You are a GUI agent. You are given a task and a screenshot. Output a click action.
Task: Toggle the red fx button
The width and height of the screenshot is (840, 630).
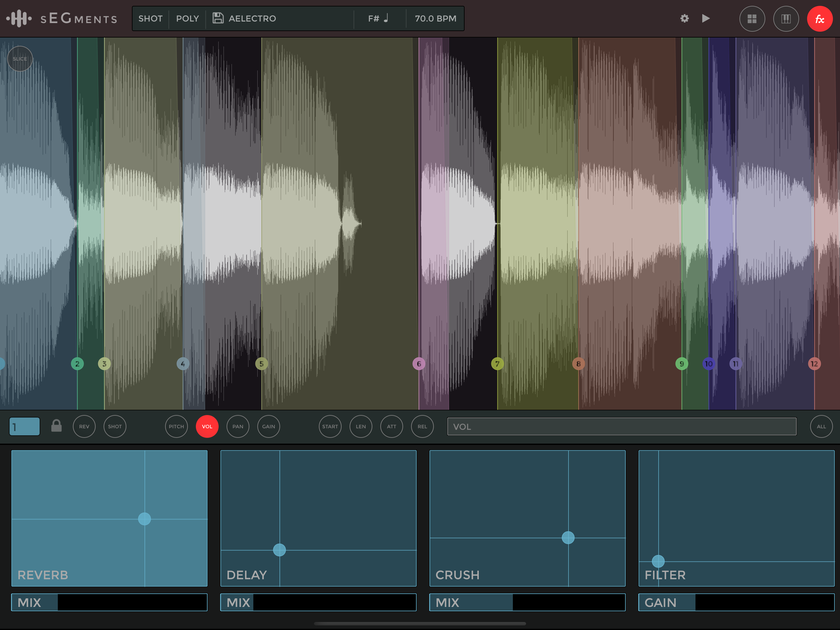[x=819, y=19]
